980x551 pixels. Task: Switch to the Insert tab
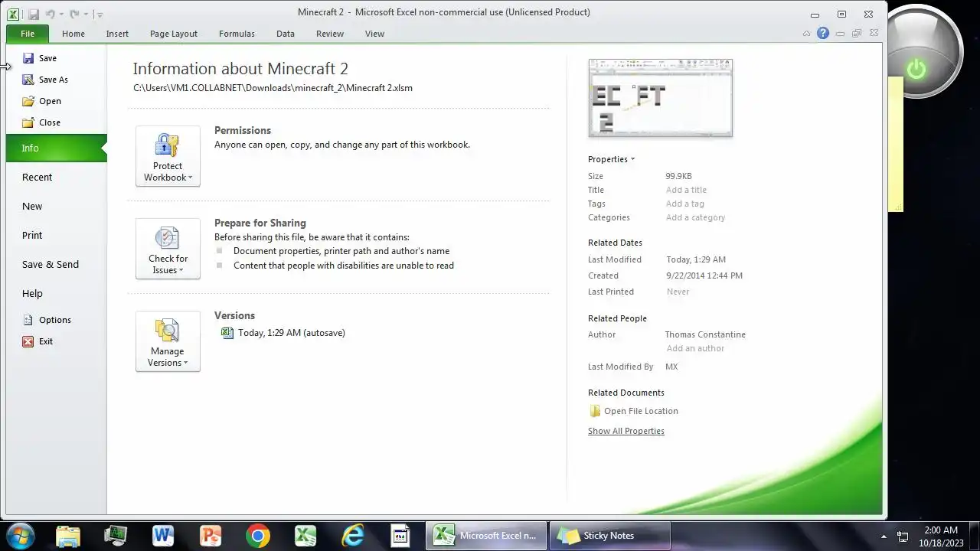[x=117, y=34]
